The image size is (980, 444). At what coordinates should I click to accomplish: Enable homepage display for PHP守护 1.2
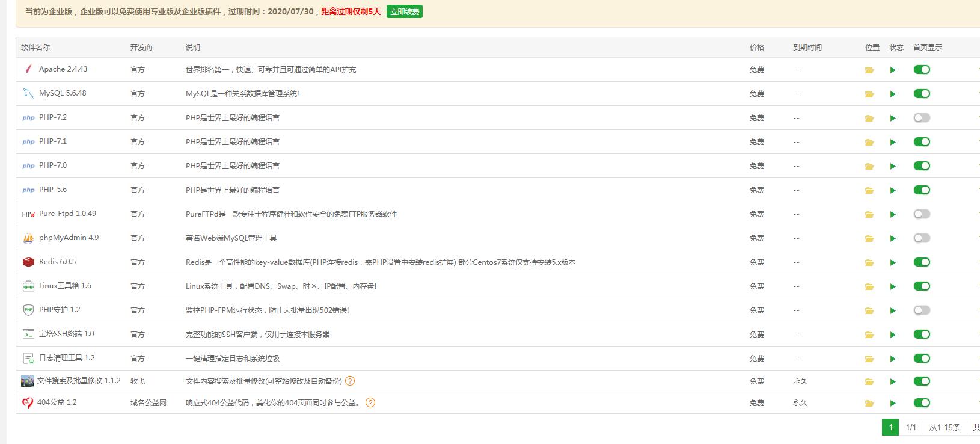click(x=922, y=310)
